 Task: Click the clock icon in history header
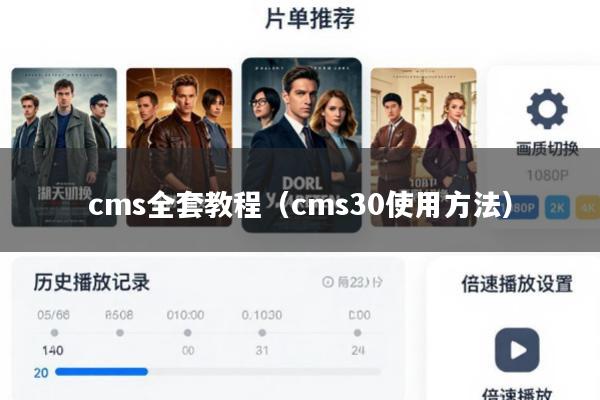coord(328,282)
